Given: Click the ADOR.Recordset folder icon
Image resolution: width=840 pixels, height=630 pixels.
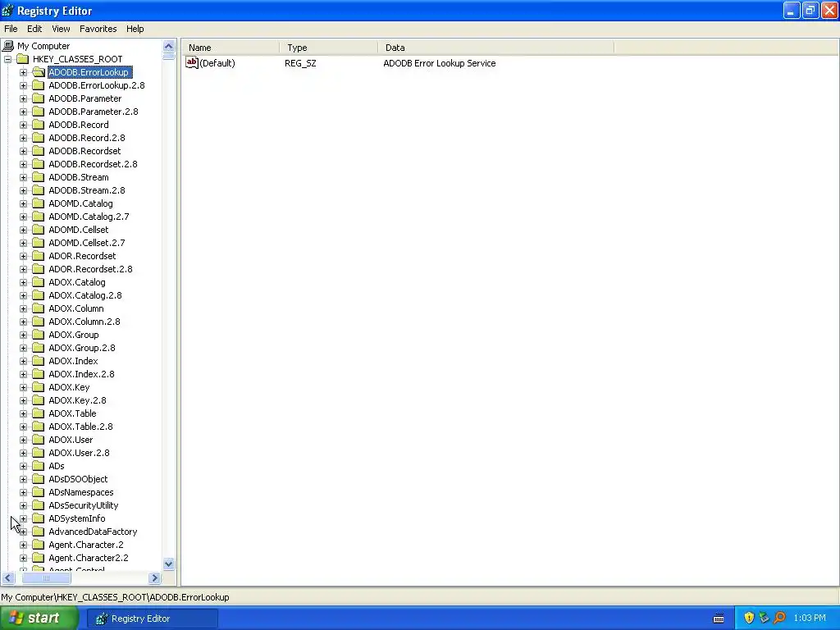Looking at the screenshot, I should 38,256.
